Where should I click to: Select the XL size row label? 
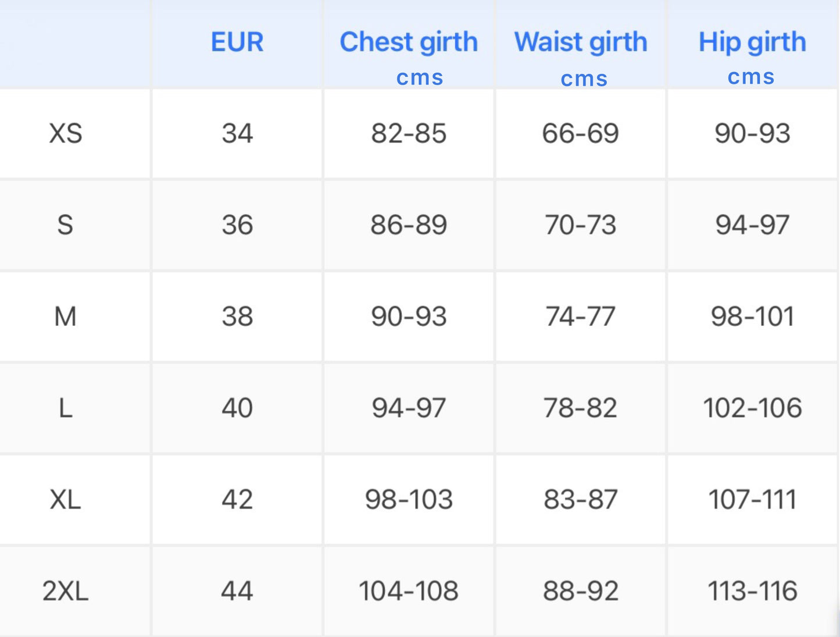(x=65, y=500)
